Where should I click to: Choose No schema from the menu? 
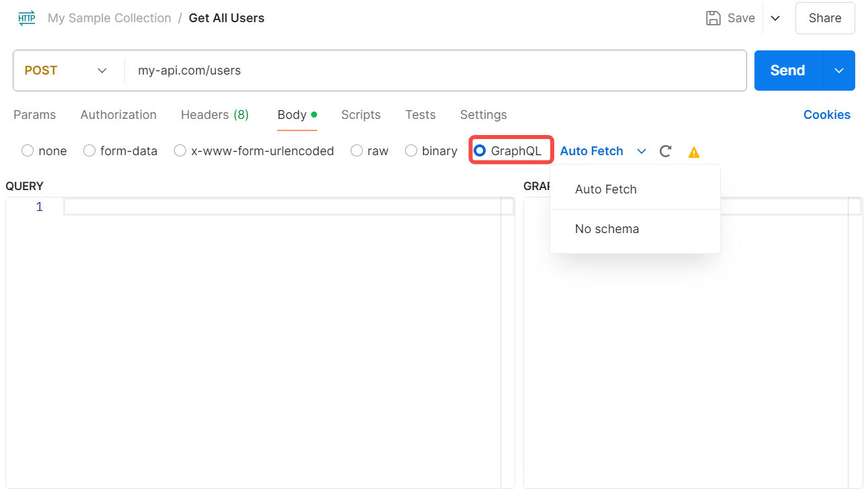click(x=635, y=229)
